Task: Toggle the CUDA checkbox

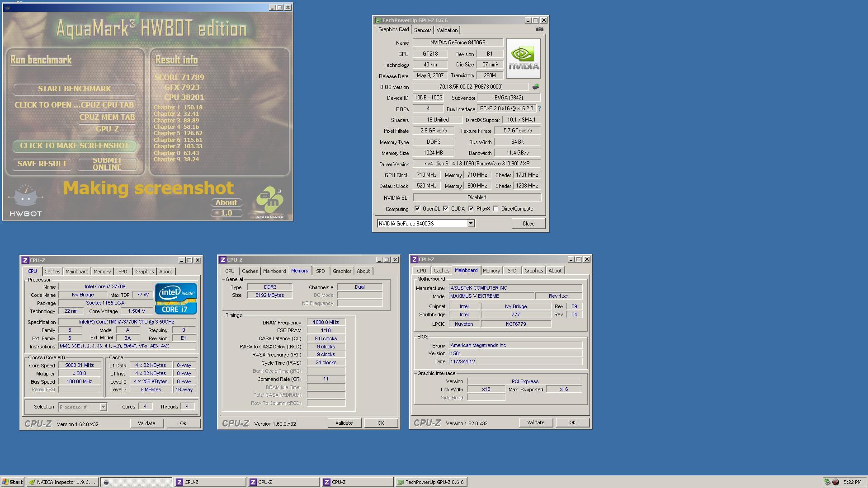Action: pyautogui.click(x=446, y=209)
